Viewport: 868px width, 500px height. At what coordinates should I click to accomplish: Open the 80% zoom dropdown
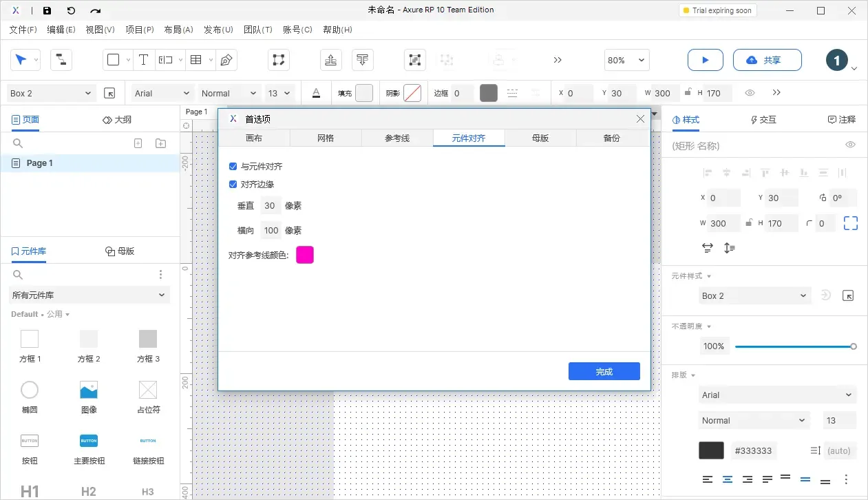pos(626,60)
